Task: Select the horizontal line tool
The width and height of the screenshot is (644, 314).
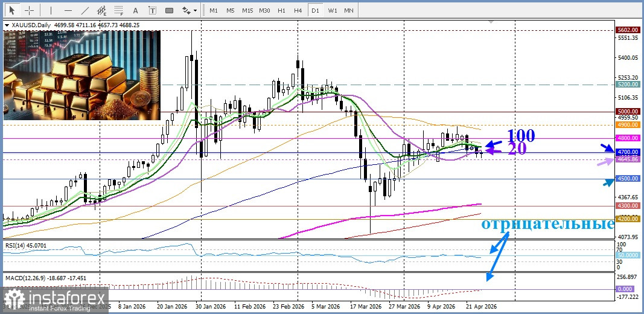Action: 68,10
